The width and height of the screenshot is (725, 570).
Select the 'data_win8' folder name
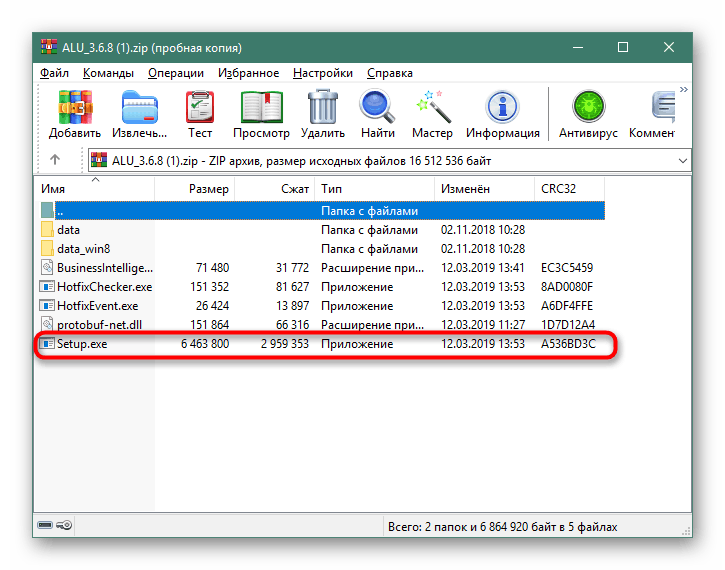click(x=84, y=249)
